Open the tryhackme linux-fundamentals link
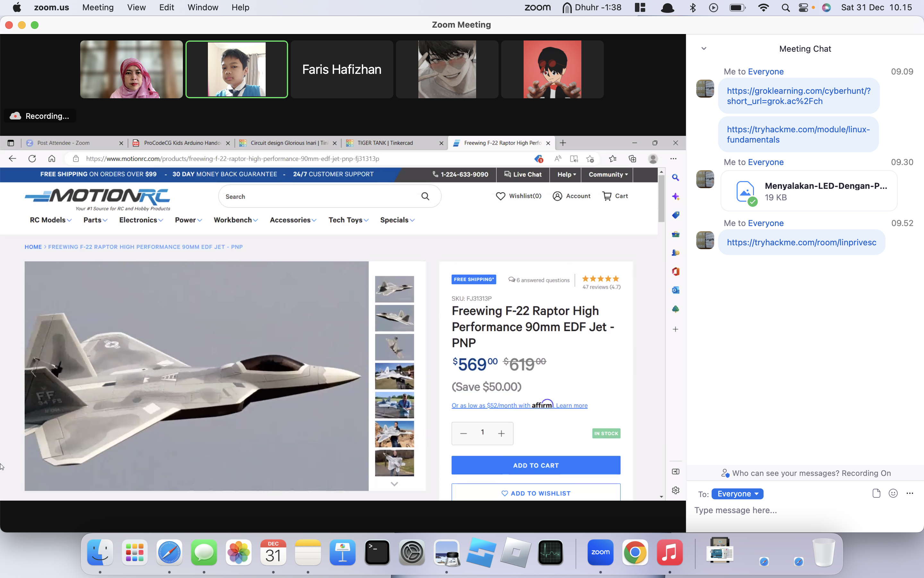 [798, 135]
